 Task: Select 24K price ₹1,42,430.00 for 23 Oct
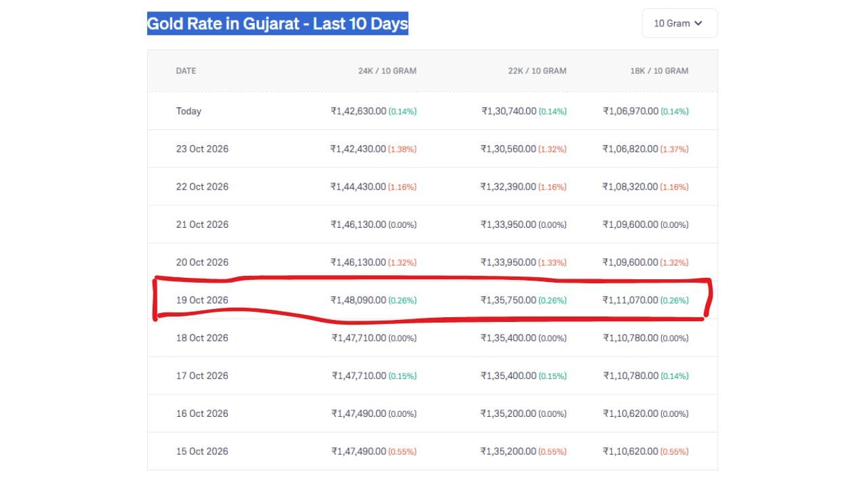(x=358, y=149)
